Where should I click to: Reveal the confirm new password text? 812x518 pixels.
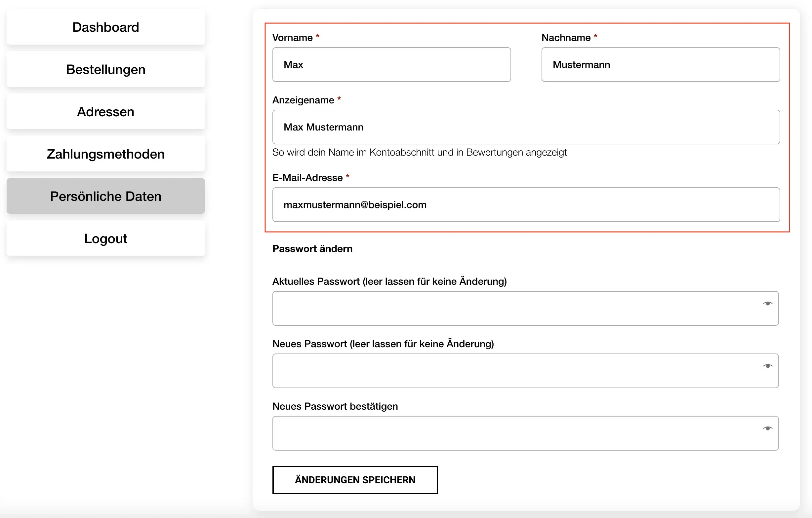[x=767, y=428]
